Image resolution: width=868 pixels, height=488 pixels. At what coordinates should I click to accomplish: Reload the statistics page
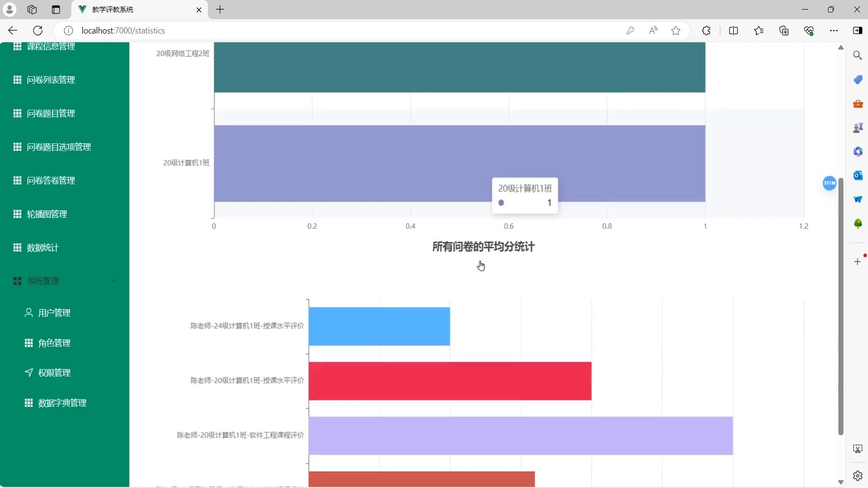coord(38,30)
